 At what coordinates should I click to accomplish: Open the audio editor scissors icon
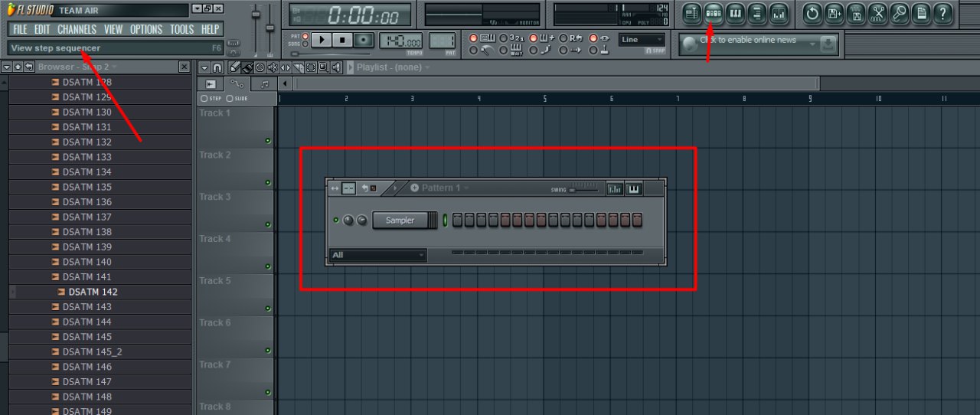[x=877, y=12]
